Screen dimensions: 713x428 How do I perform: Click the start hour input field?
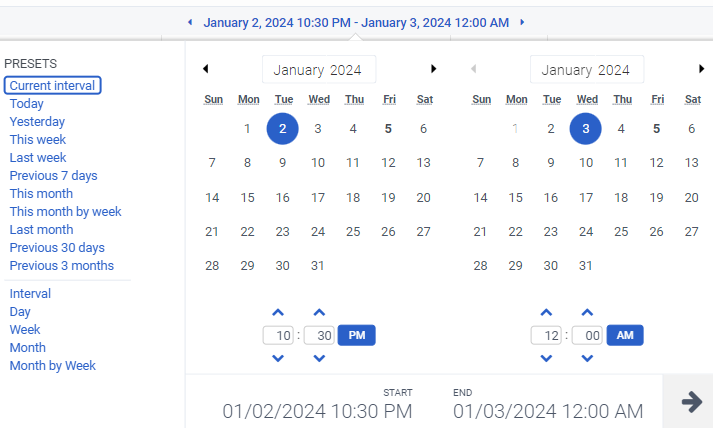(x=278, y=336)
